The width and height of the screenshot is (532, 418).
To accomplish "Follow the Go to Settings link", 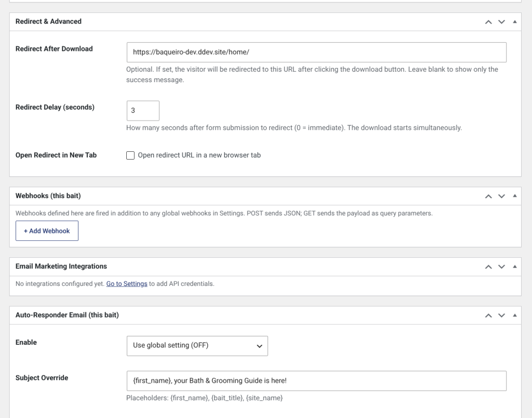I will coord(127,283).
